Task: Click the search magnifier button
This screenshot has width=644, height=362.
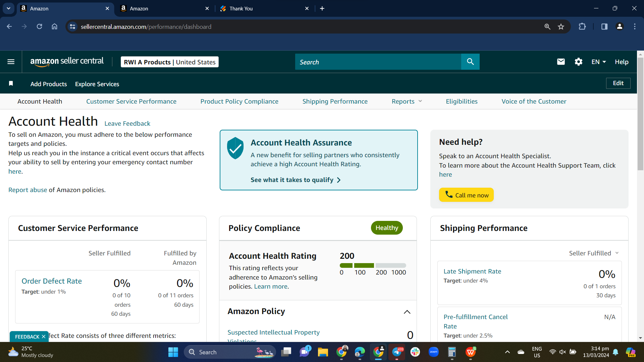Action: coord(470,62)
